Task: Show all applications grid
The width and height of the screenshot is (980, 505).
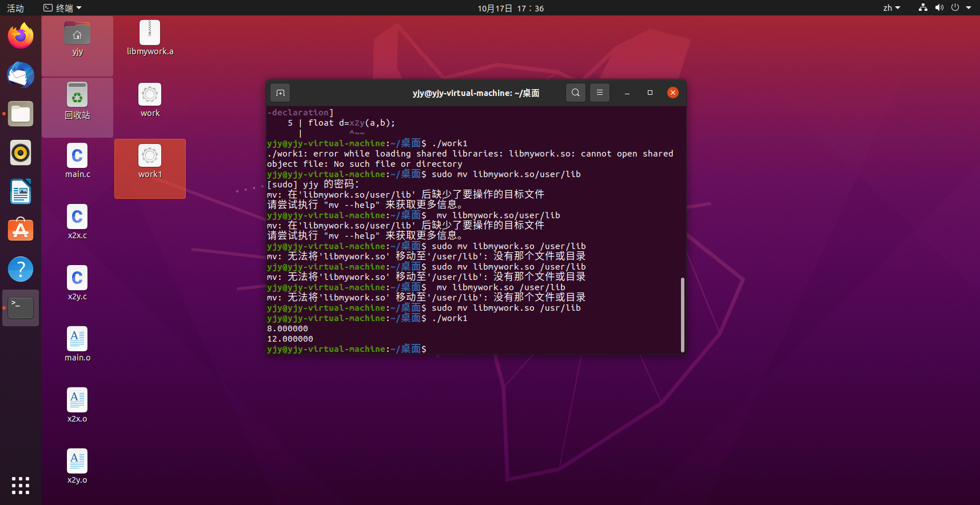Action: (21, 486)
